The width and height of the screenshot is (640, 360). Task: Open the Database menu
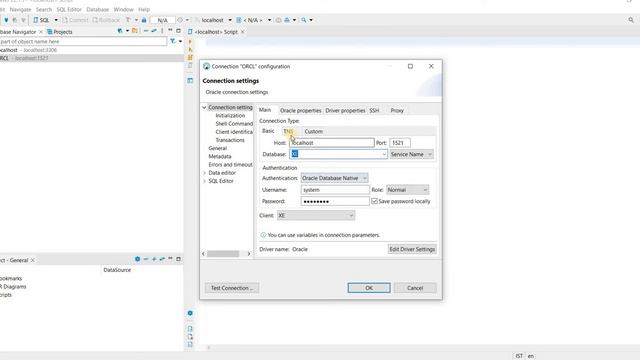pos(98,9)
